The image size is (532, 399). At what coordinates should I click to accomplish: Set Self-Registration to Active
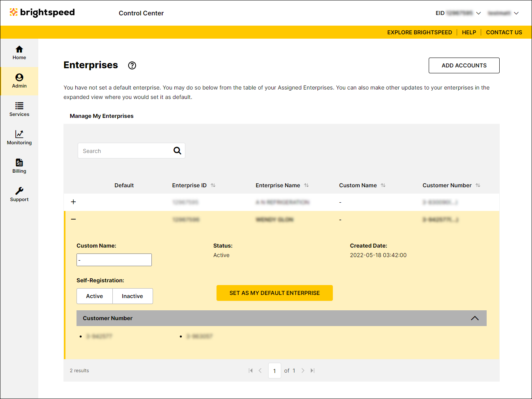(95, 296)
